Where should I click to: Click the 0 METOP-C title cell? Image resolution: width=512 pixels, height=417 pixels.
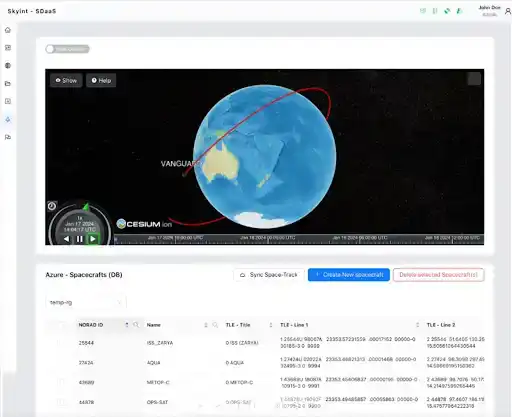[x=239, y=382]
